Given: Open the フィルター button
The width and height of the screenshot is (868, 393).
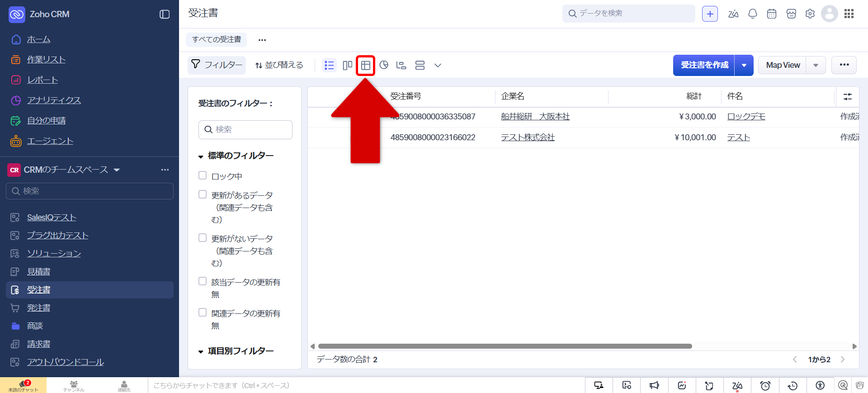Looking at the screenshot, I should pyautogui.click(x=217, y=65).
